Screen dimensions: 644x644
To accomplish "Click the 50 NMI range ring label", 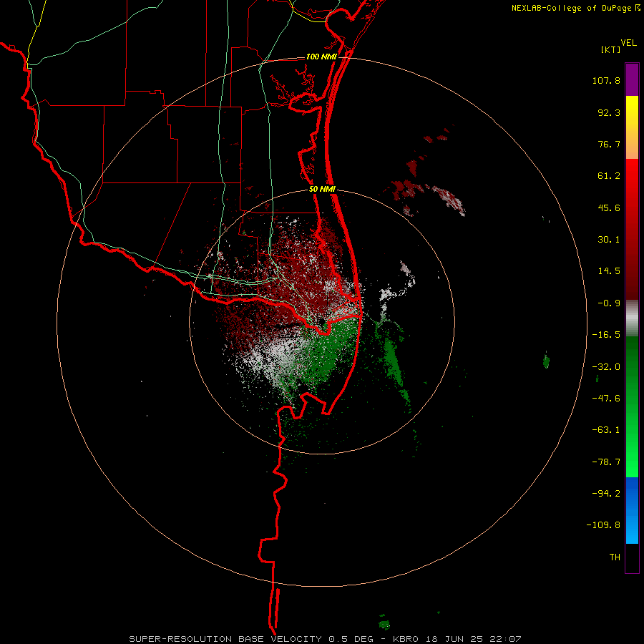I will 323,190.
